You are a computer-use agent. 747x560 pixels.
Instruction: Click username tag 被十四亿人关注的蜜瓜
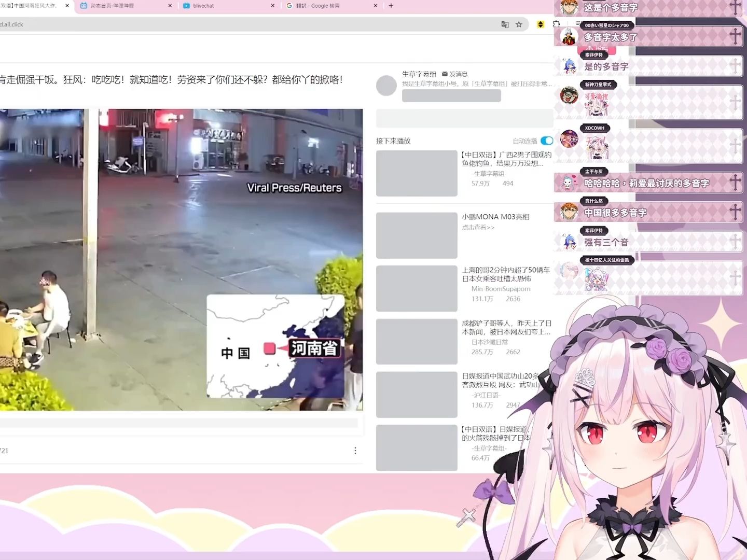point(606,260)
